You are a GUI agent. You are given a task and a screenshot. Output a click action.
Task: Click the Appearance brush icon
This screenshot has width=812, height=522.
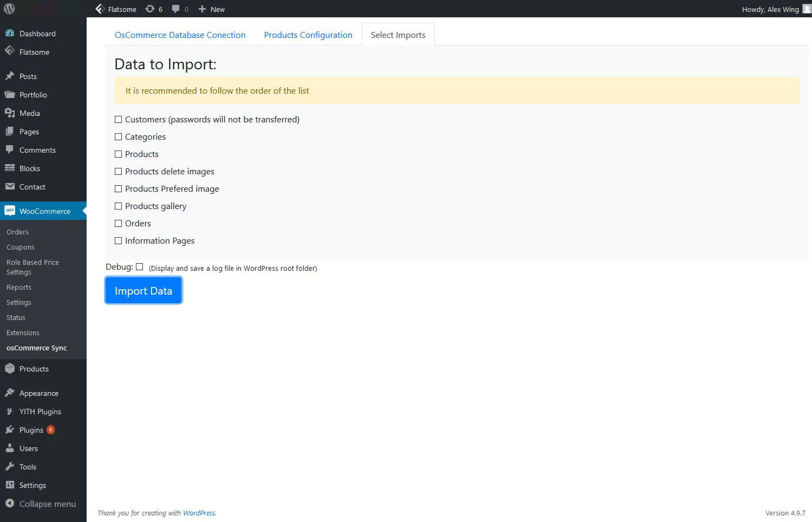10,393
